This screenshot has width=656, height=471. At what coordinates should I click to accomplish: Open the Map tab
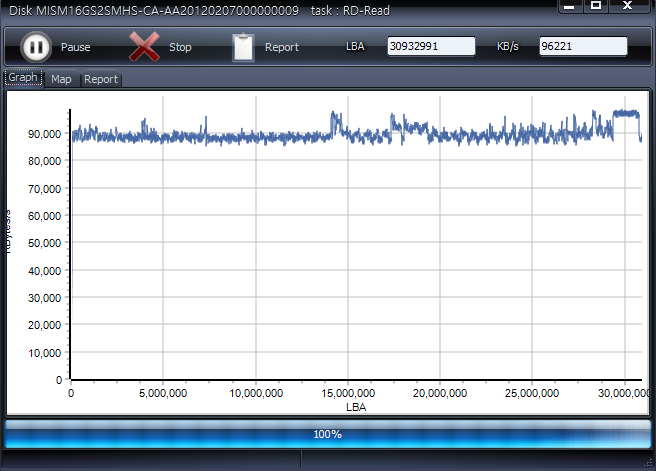(61, 79)
